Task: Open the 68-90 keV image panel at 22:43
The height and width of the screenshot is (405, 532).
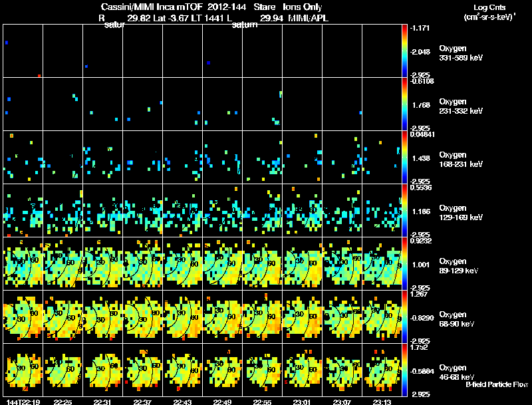Action: [x=182, y=317]
